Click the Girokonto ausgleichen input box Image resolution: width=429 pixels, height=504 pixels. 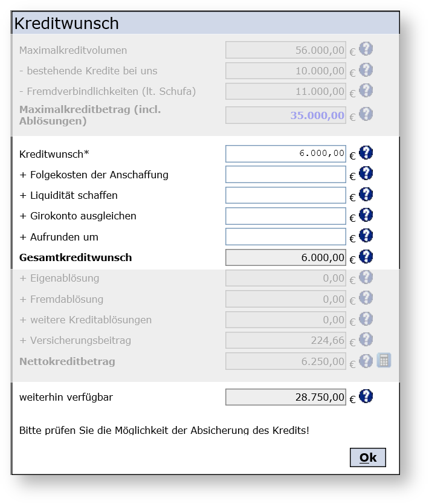point(285,216)
